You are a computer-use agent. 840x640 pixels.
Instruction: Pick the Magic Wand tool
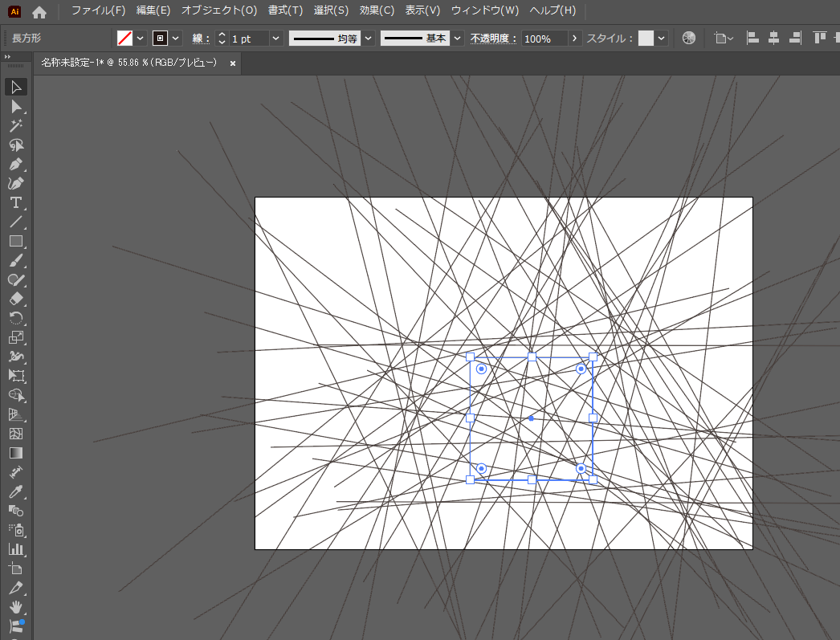(x=15, y=125)
